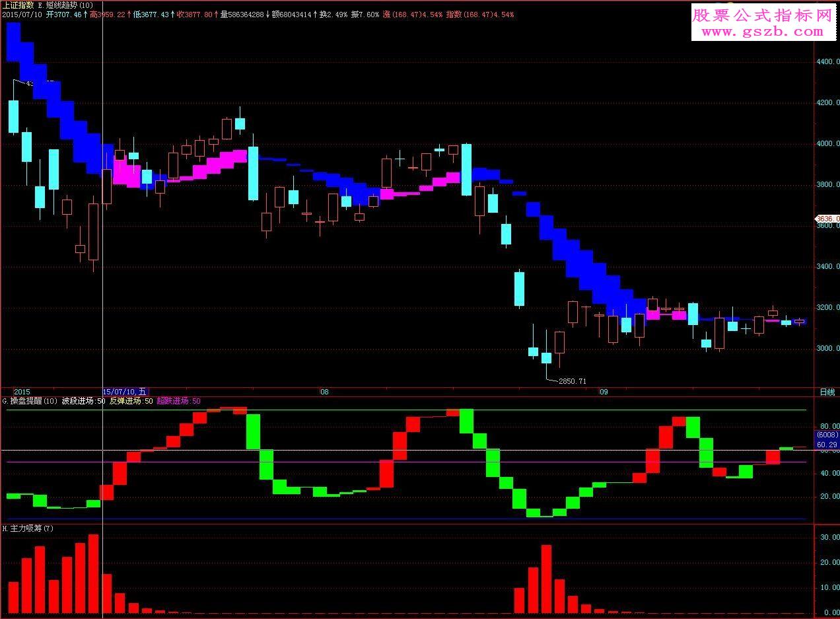The image size is (840, 619).
Task: Click the closing price 收3877.80 value
Action: pos(194,13)
